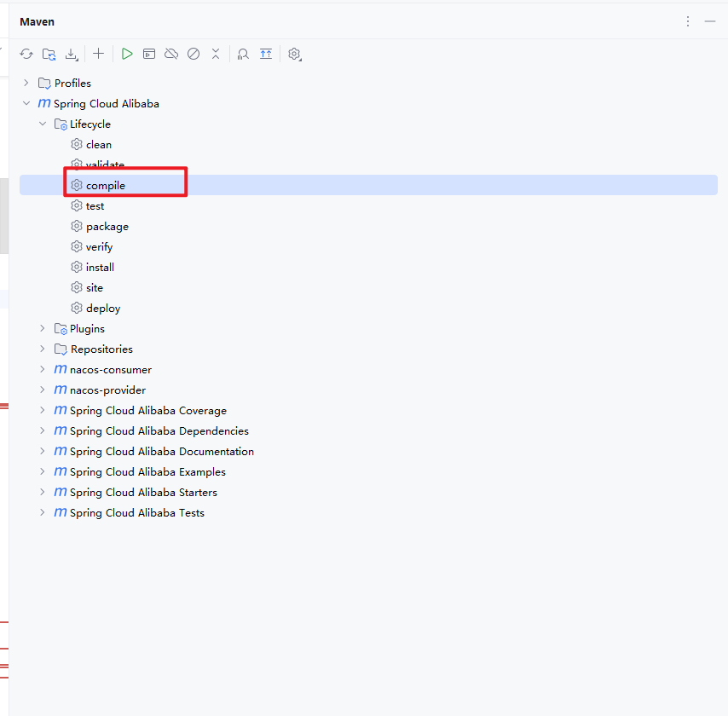The image size is (728, 716).
Task: Expand the nacos-consumer module
Action: click(x=43, y=369)
